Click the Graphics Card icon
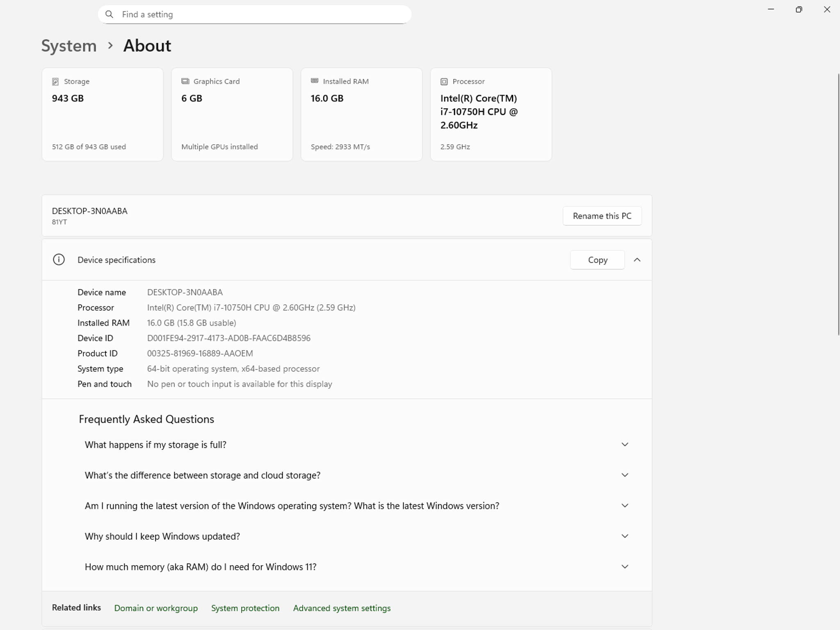This screenshot has height=630, width=840. pyautogui.click(x=185, y=81)
